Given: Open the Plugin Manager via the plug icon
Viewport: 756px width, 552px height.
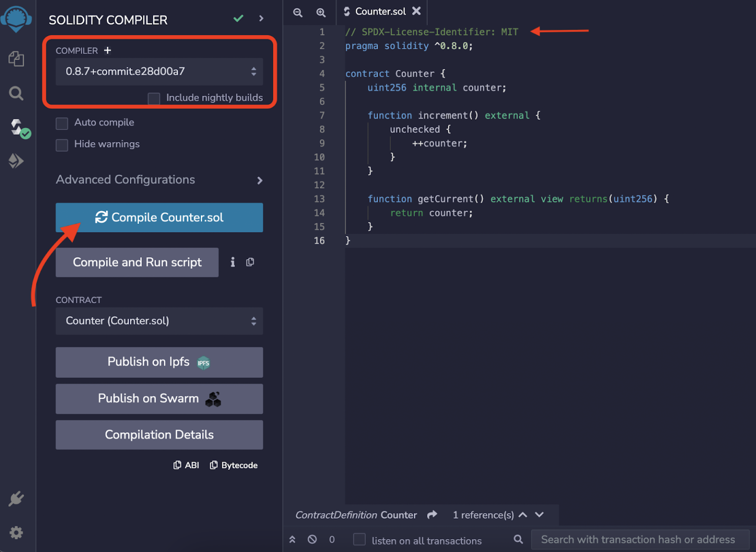Looking at the screenshot, I should point(16,498).
